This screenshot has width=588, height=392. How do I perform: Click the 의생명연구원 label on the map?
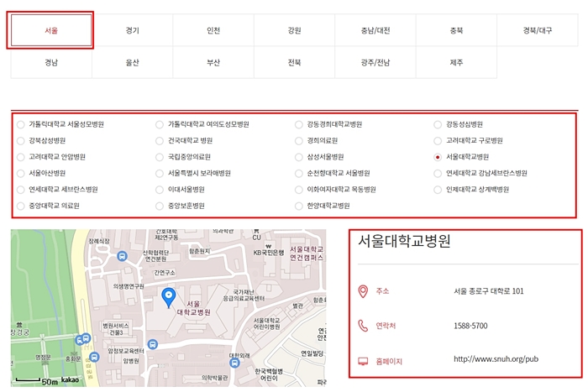point(129,286)
